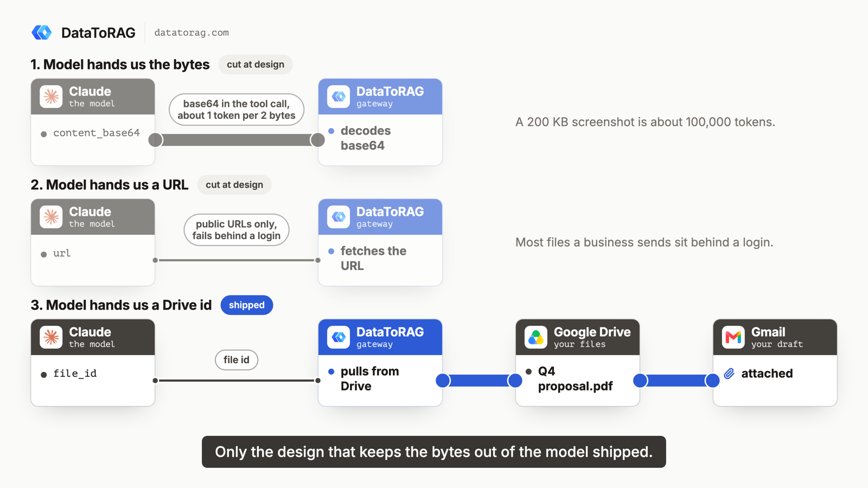Click the blue connector between DataToRAG and Google Drive
This screenshot has width=868, height=488.
479,381
